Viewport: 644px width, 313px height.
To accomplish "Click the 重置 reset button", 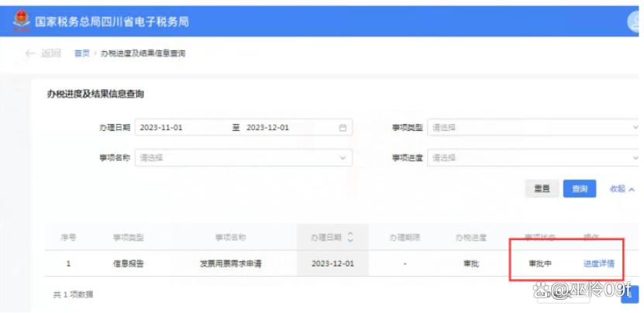I will click(542, 188).
